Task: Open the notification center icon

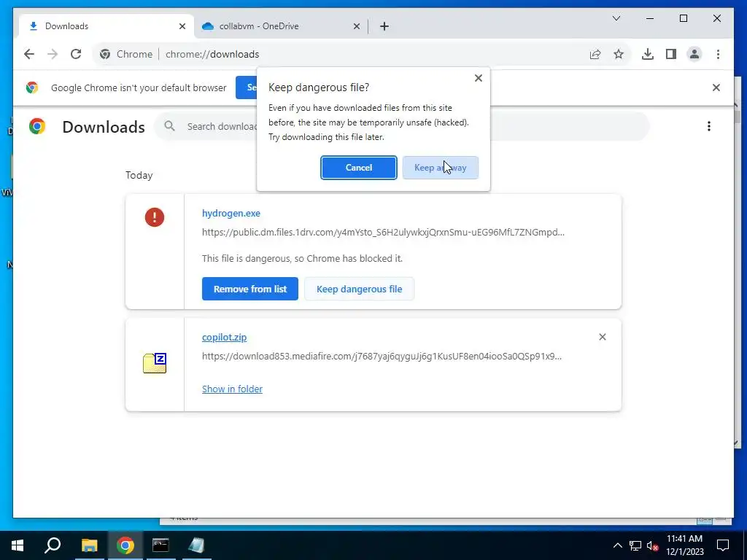Action: [723, 545]
